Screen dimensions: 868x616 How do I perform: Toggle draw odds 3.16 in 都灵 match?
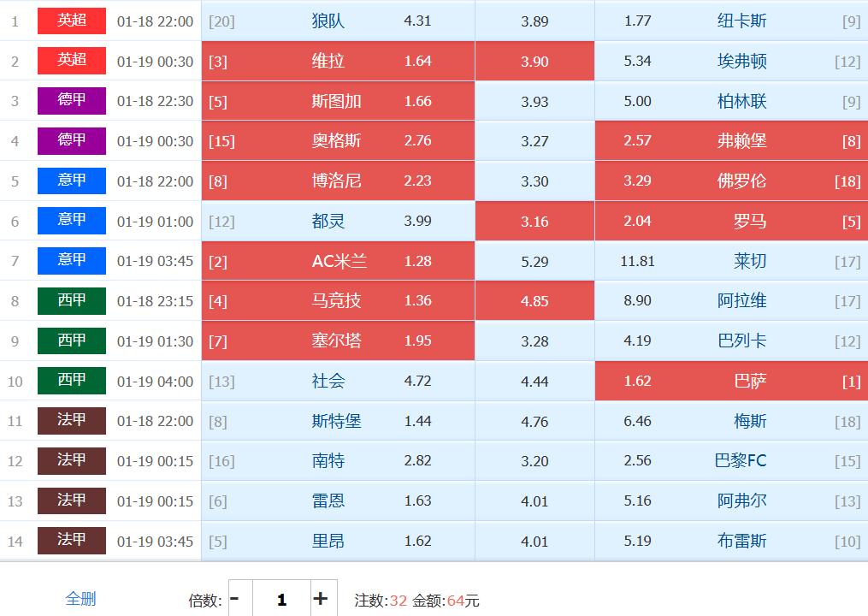(x=534, y=221)
